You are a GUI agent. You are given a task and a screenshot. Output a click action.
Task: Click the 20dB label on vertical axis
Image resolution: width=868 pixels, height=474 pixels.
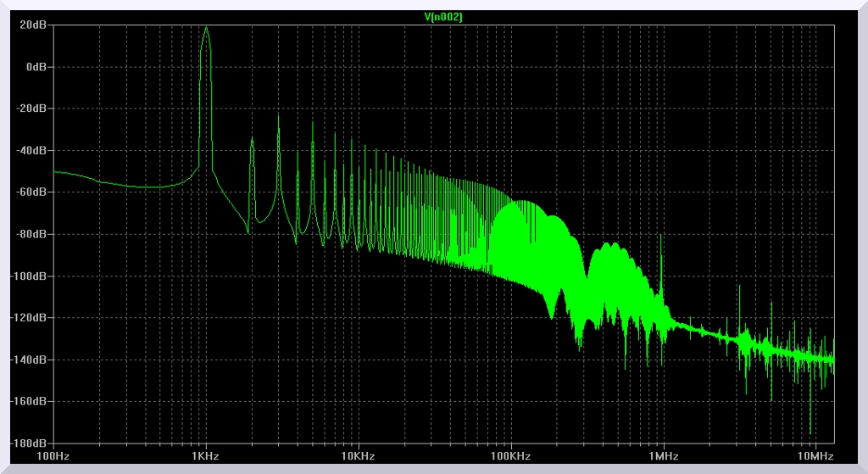pyautogui.click(x=33, y=25)
